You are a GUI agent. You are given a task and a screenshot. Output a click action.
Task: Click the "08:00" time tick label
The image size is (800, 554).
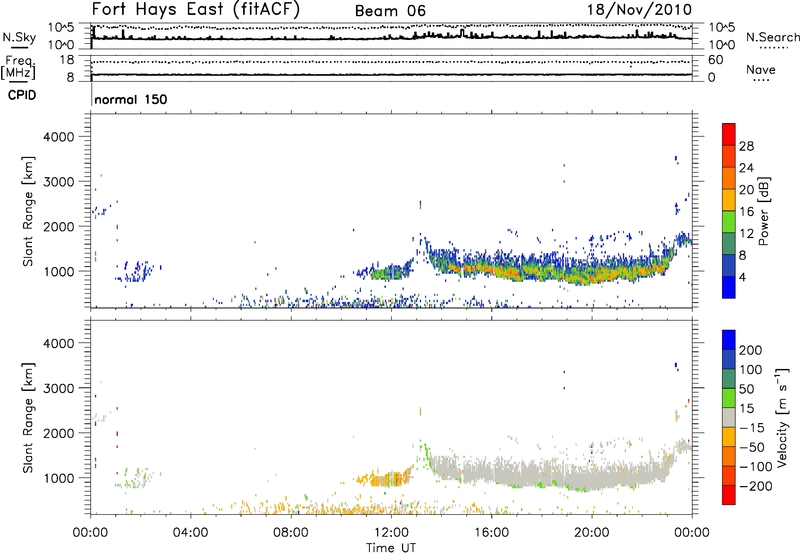[291, 533]
